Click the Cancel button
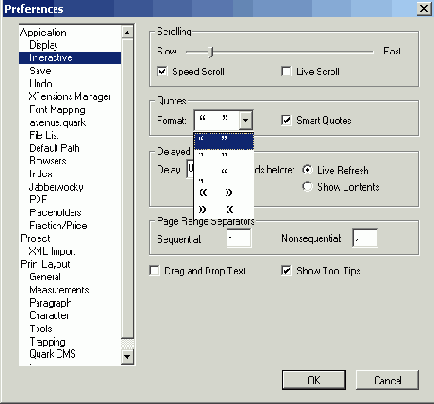 (387, 380)
